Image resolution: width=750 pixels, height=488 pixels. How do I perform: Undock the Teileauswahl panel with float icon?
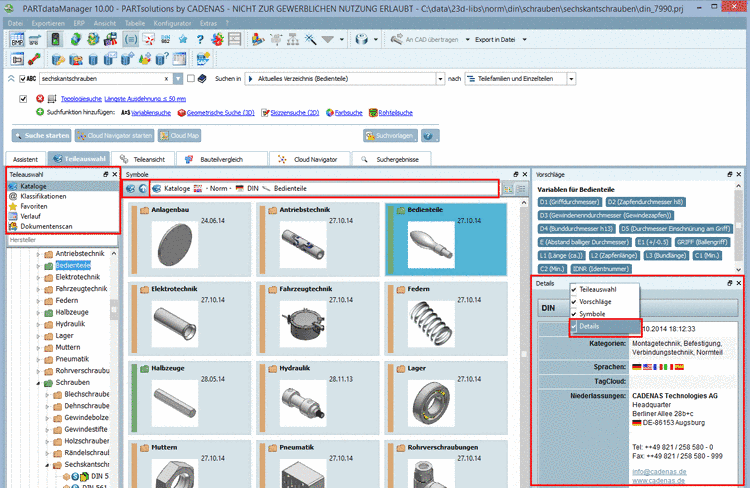point(106,175)
